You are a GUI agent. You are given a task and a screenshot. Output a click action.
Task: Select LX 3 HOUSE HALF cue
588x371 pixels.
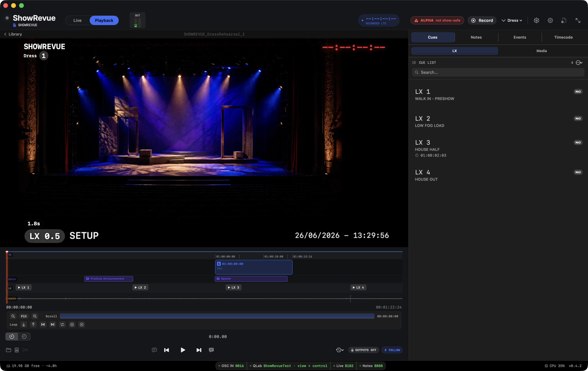(498, 148)
